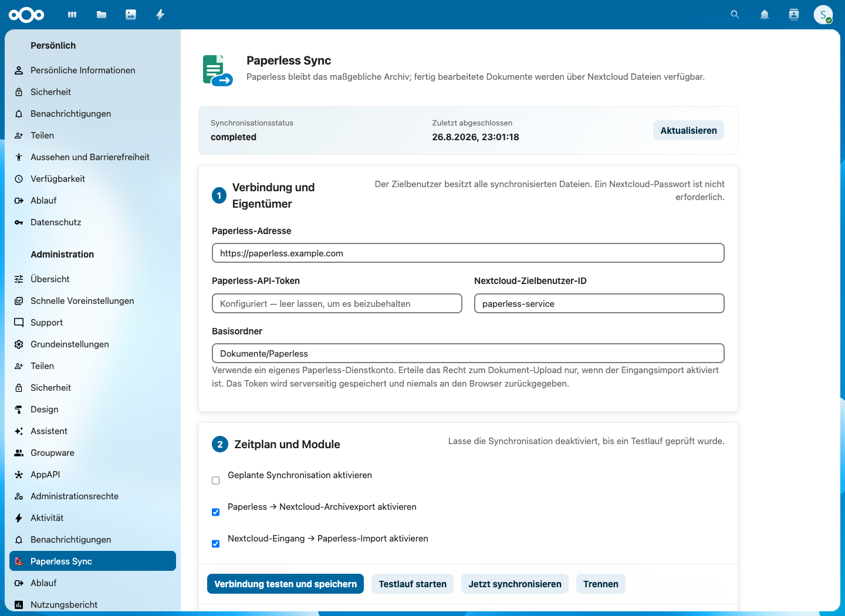This screenshot has width=845, height=616.
Task: Focus the Nextcloud-Zielbenutzer-ID field
Action: pos(599,303)
